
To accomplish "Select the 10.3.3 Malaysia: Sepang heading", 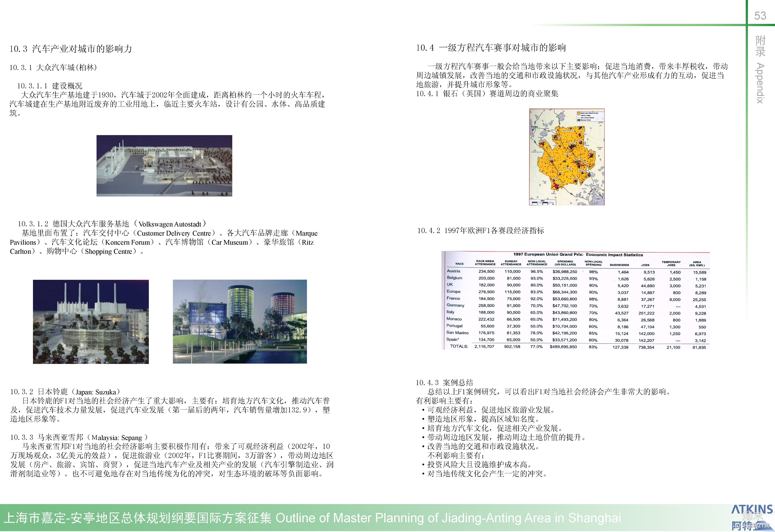I will [79, 437].
